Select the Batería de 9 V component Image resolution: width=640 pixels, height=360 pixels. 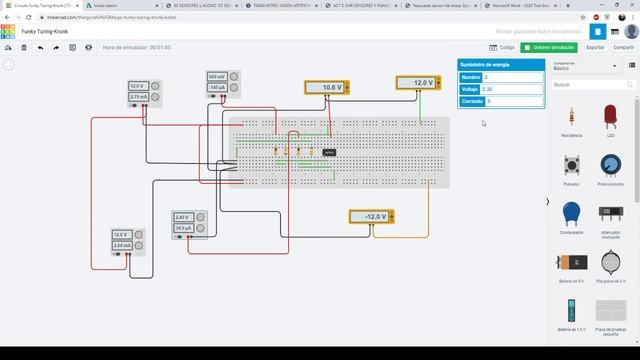point(571,266)
